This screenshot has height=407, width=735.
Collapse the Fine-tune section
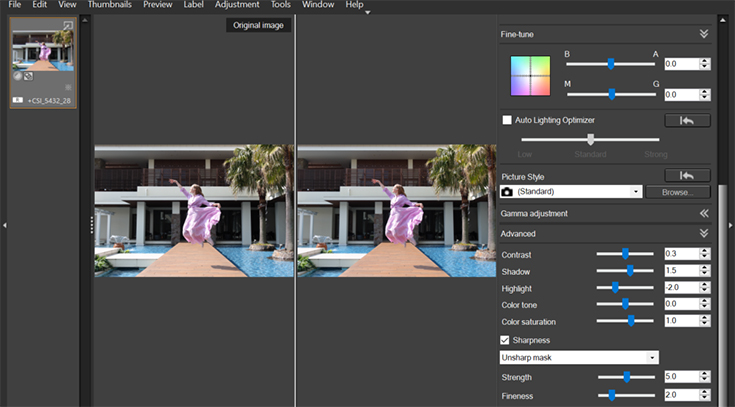pyautogui.click(x=704, y=34)
